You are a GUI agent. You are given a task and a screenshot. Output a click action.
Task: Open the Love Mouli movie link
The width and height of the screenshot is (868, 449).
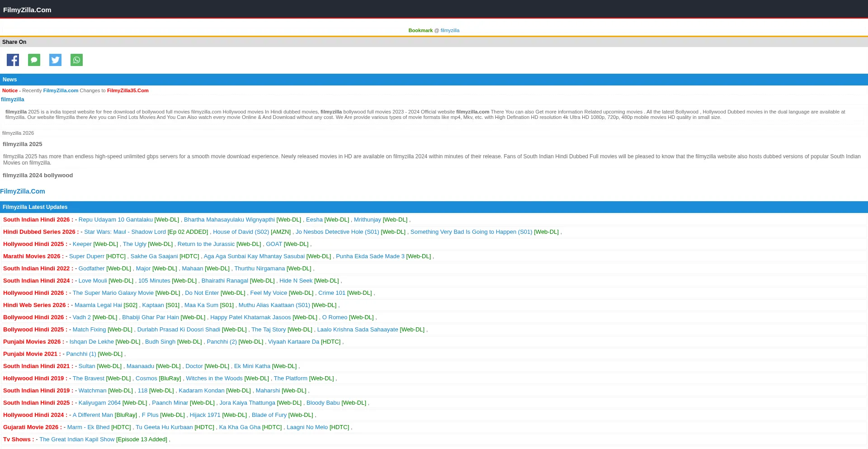point(93,281)
